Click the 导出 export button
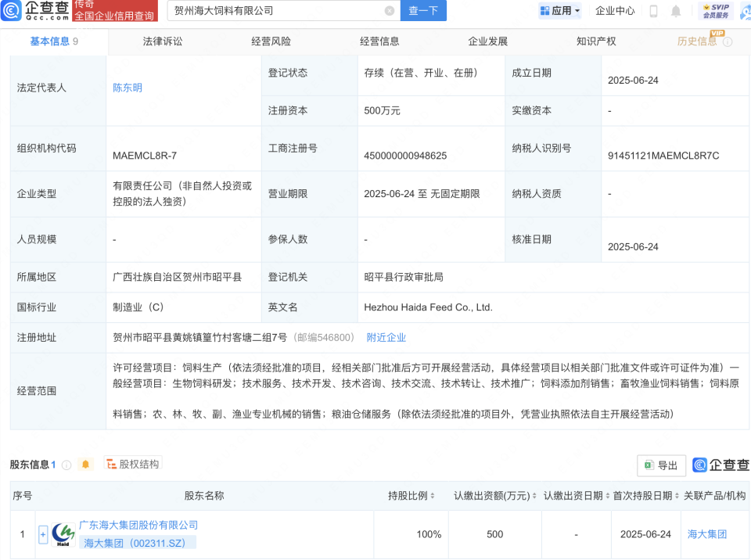The image size is (751, 560). click(x=662, y=465)
